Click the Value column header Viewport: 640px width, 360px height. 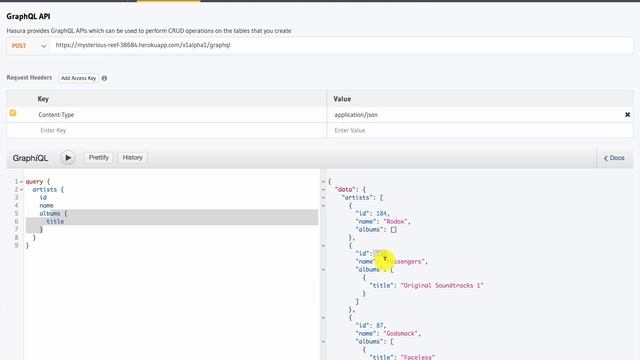pyautogui.click(x=342, y=99)
